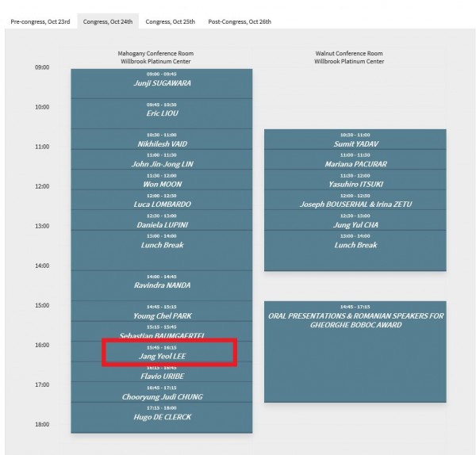Click the Eric LIOU session block
This screenshot has height=455, width=476.
tap(162, 113)
